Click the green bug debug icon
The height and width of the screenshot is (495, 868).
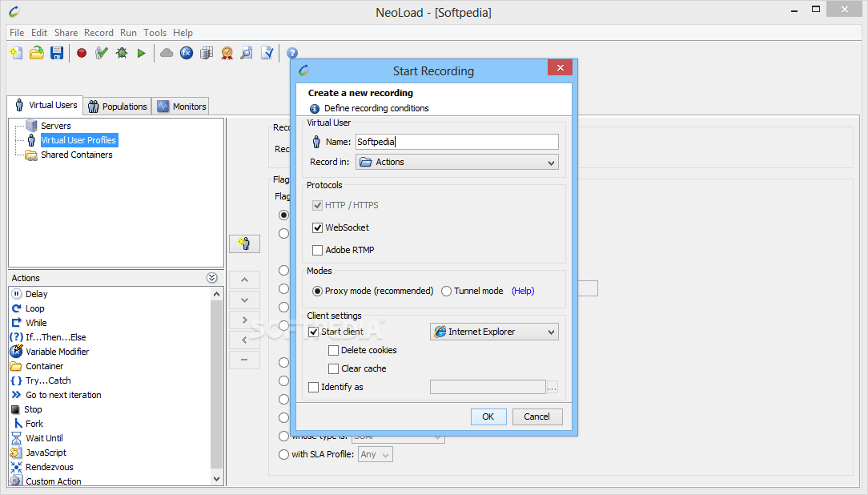(x=122, y=53)
